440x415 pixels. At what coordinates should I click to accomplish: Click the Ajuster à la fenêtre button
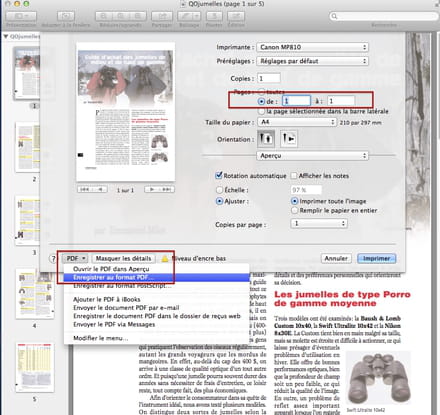(66, 16)
